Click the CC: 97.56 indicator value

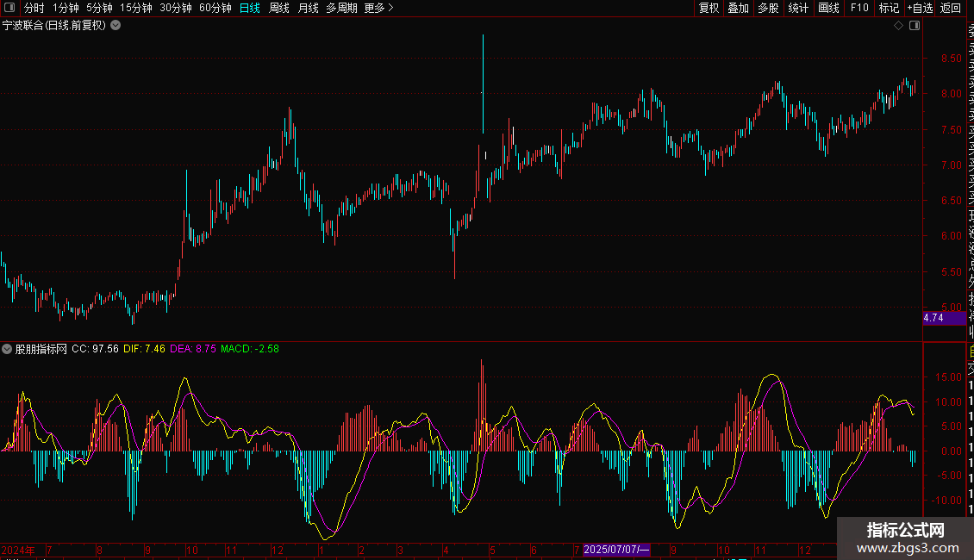pos(95,349)
